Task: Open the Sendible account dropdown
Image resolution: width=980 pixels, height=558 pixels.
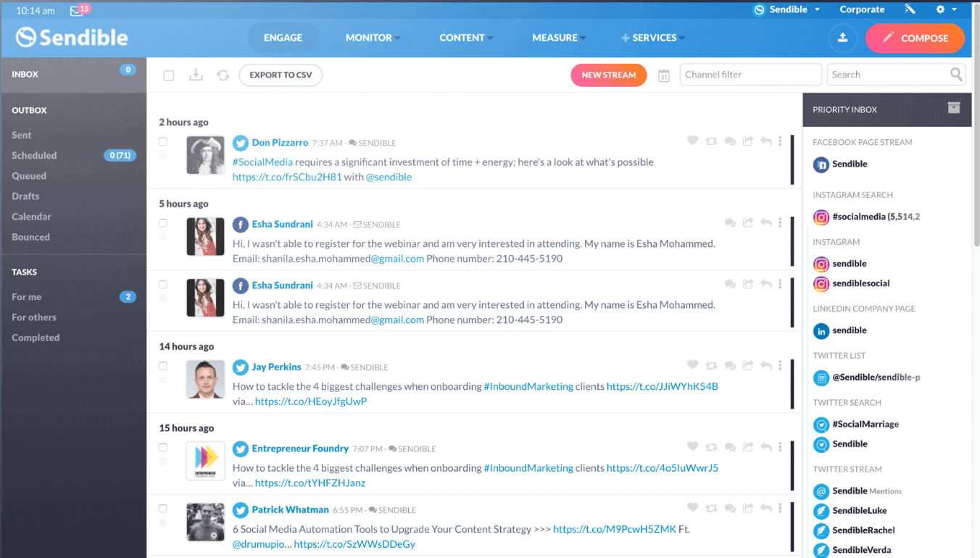Action: coord(787,9)
